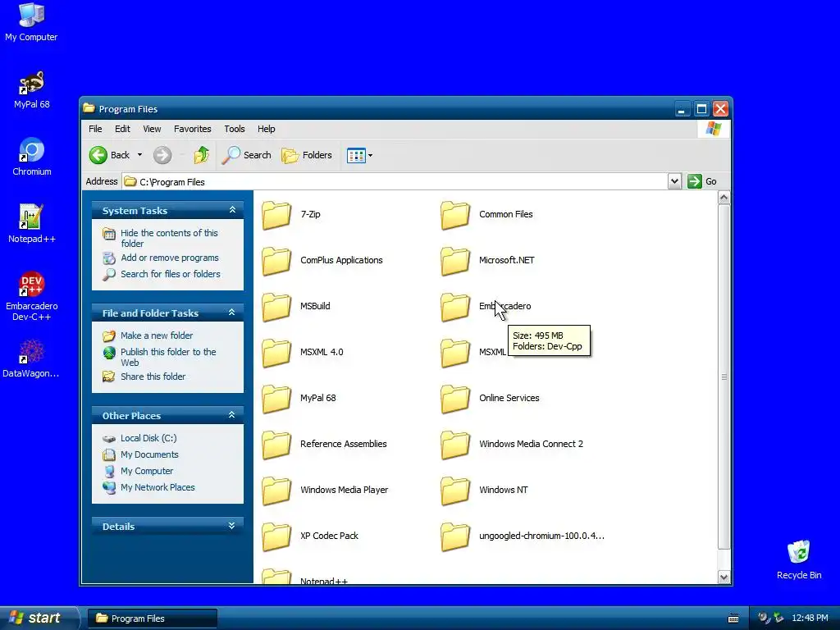This screenshot has width=840, height=630.
Task: Click the on-screen keyboard tray icon
Action: click(733, 619)
